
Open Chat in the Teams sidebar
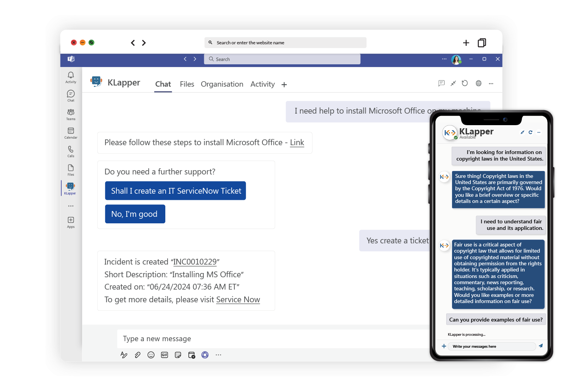click(71, 96)
